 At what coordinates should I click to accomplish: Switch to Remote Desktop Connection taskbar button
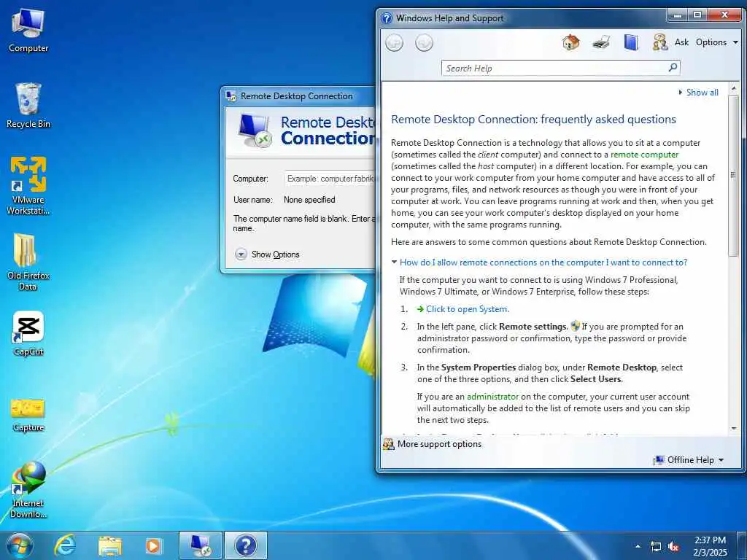tap(200, 545)
